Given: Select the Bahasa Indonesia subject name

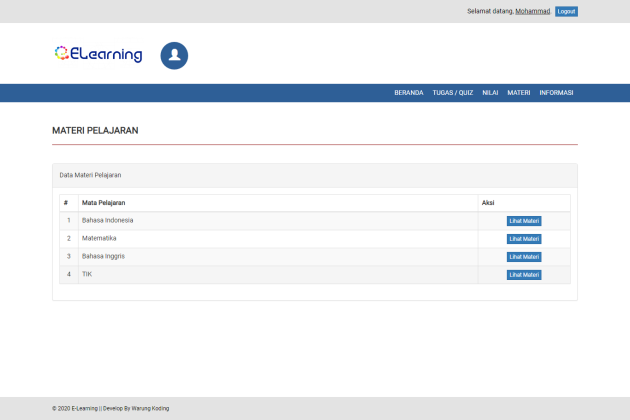Looking at the screenshot, I should (x=107, y=220).
